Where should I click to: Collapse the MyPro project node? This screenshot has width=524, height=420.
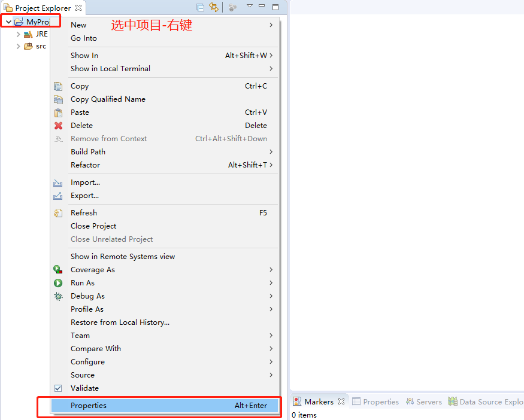click(8, 22)
